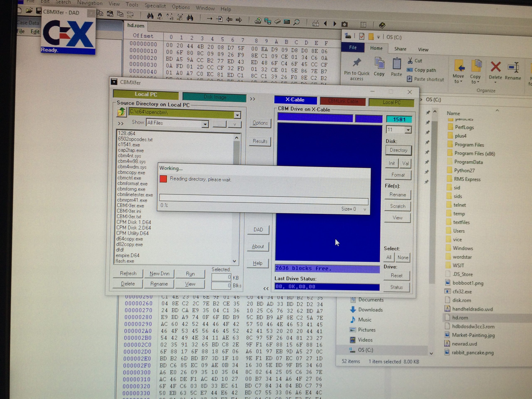
Task: Click the << collapse arrows in CBMXfer
Action: [266, 289]
